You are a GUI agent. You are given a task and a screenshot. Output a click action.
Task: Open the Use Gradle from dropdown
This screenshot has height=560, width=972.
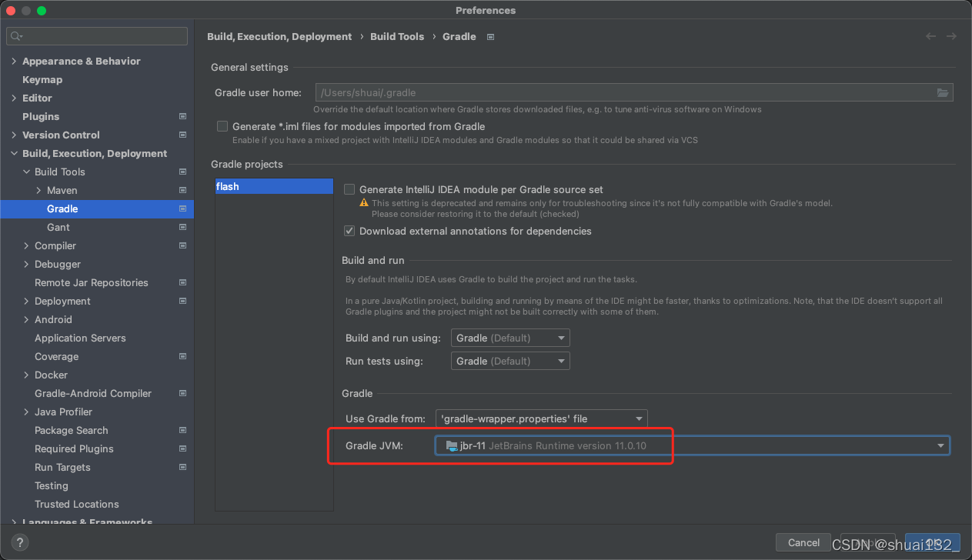tap(639, 418)
